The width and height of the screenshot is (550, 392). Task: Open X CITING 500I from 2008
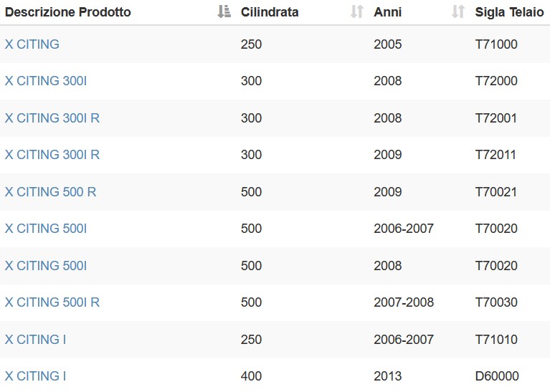pos(46,265)
